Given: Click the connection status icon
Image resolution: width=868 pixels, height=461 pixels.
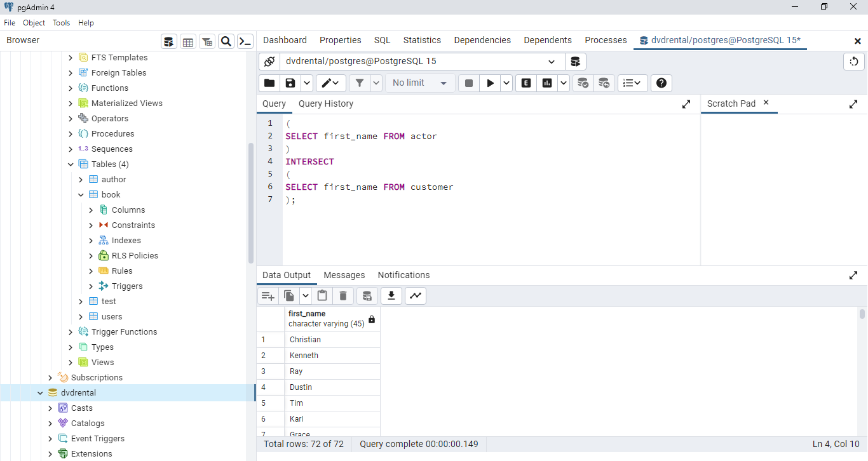Looking at the screenshot, I should (269, 62).
